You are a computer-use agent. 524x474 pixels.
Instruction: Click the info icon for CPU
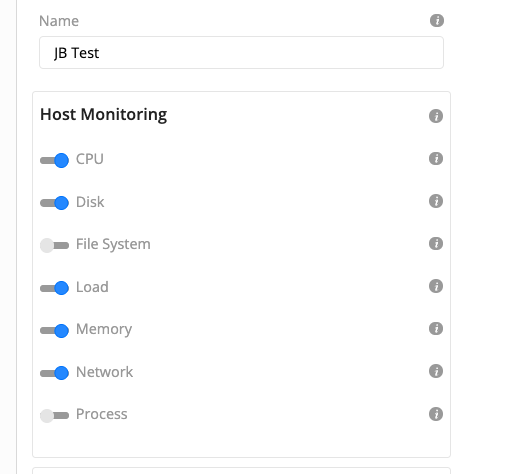436,158
